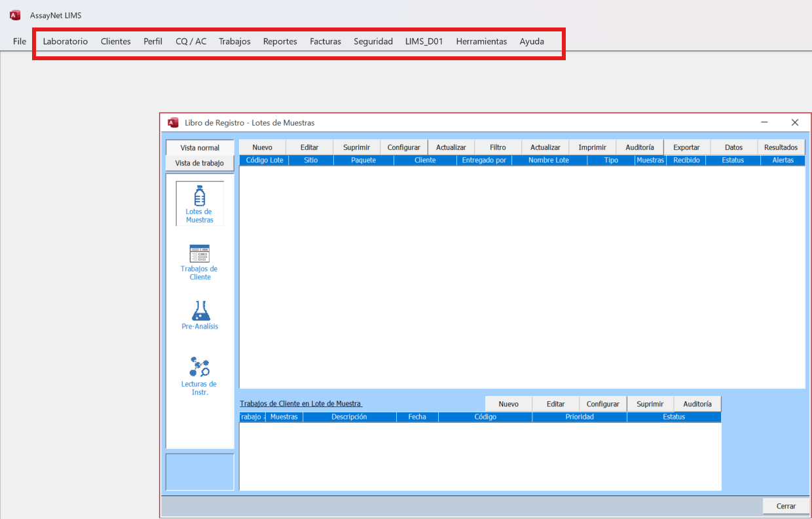Click Editar in Trabajos de Cliente section

click(556, 404)
